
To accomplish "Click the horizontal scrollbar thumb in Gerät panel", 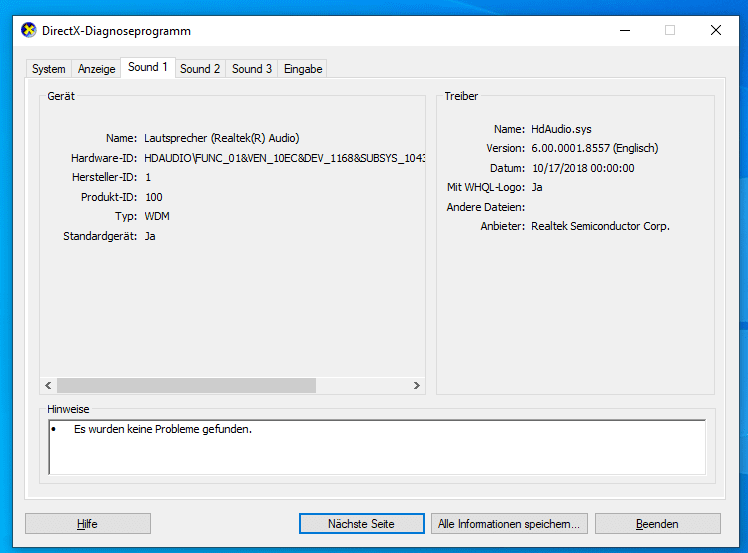I will coord(186,386).
